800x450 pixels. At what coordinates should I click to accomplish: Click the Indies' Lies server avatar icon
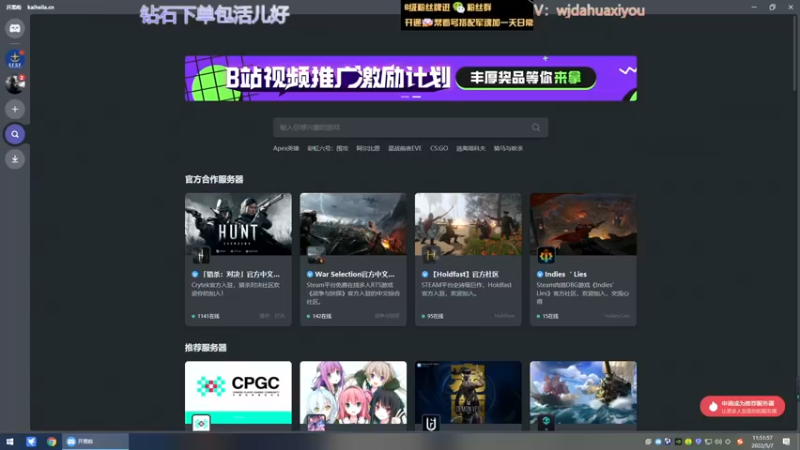tap(546, 255)
